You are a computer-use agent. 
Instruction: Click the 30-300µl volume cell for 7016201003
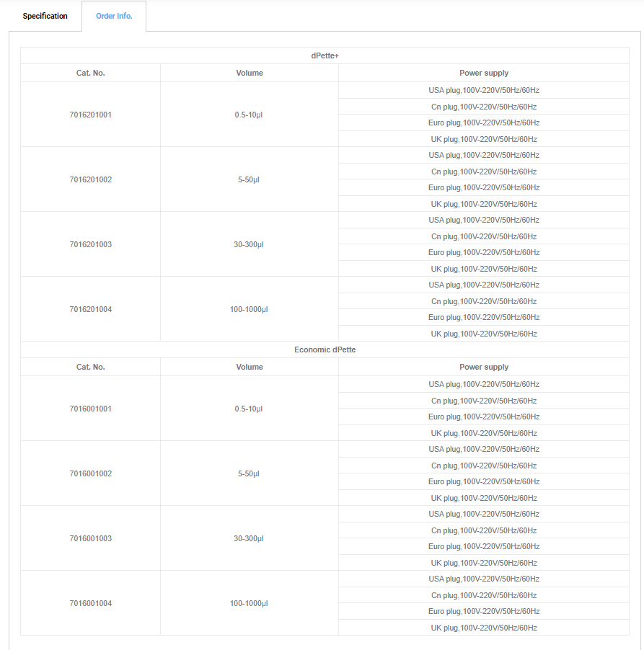[x=249, y=244]
